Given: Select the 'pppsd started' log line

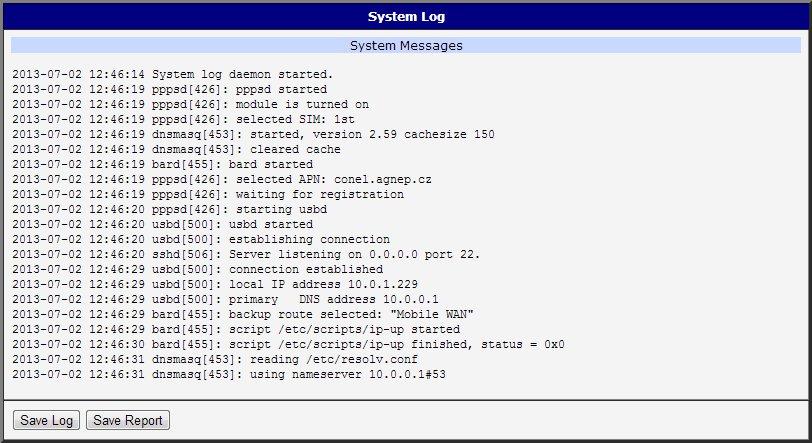Looking at the screenshot, I should click(x=170, y=90).
